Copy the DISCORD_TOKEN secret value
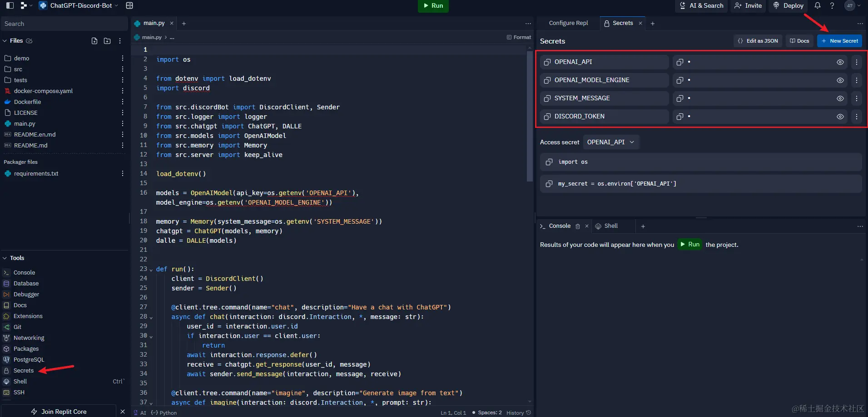The width and height of the screenshot is (868, 417). coord(680,117)
